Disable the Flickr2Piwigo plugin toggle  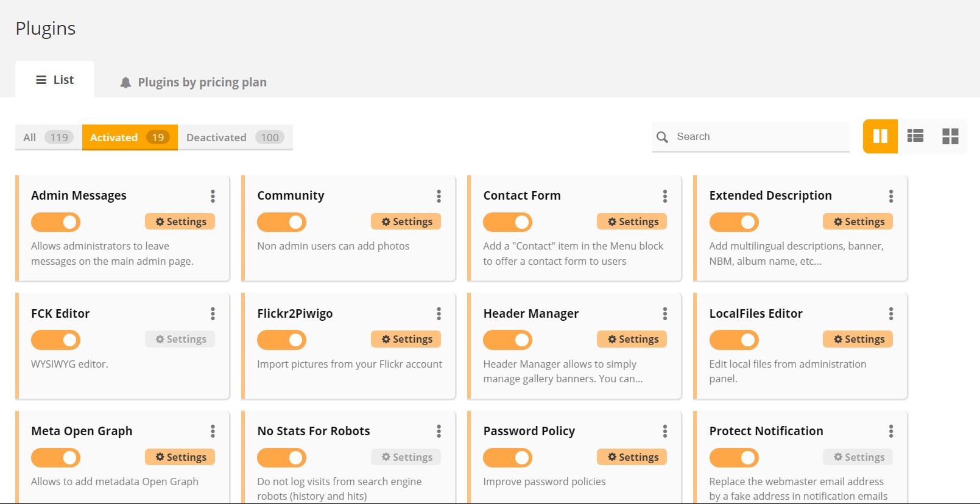[x=281, y=340]
